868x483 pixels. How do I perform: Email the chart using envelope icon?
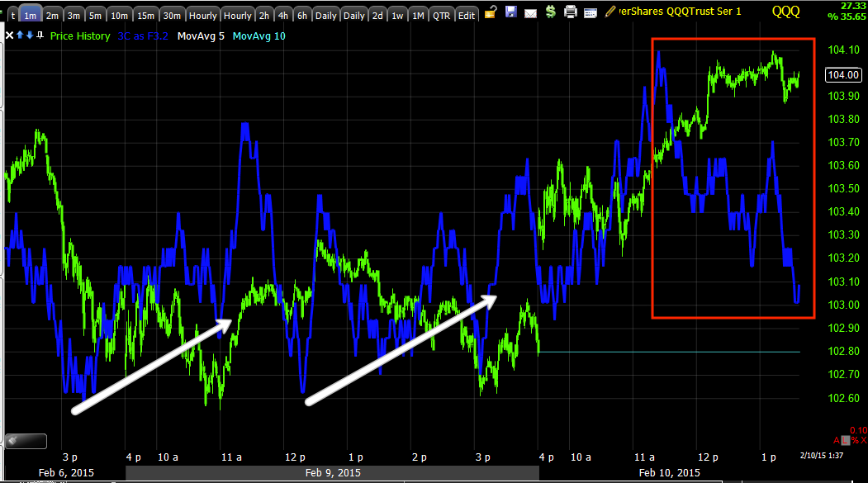point(530,13)
